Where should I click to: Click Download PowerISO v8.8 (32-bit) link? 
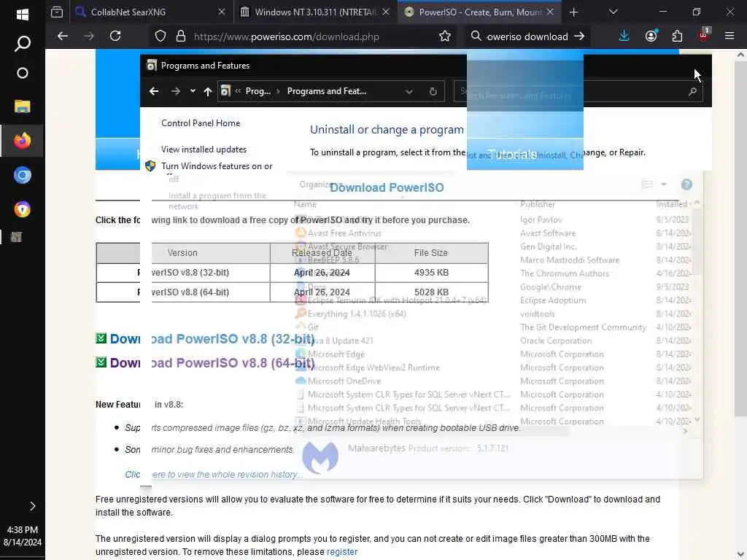pos(212,339)
